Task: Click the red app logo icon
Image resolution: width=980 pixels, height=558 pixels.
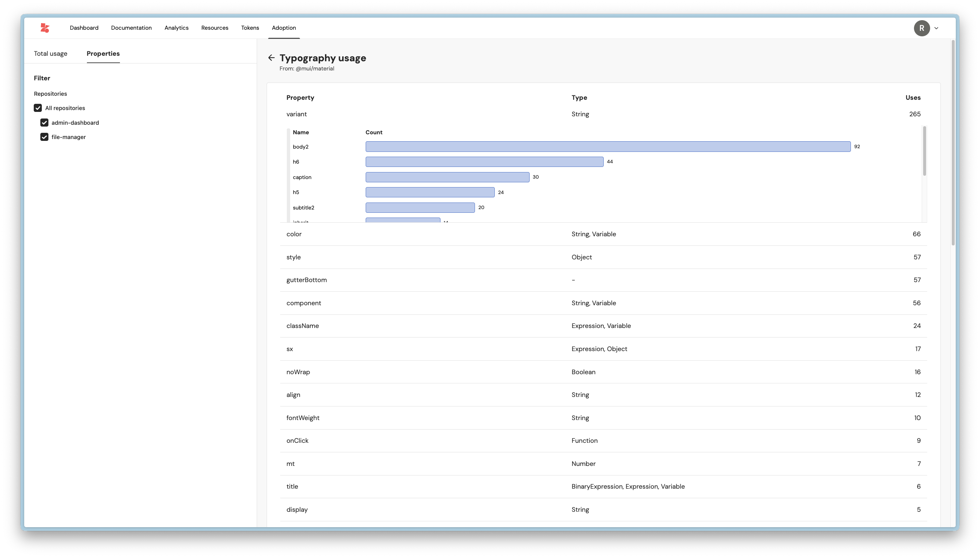Action: (45, 28)
